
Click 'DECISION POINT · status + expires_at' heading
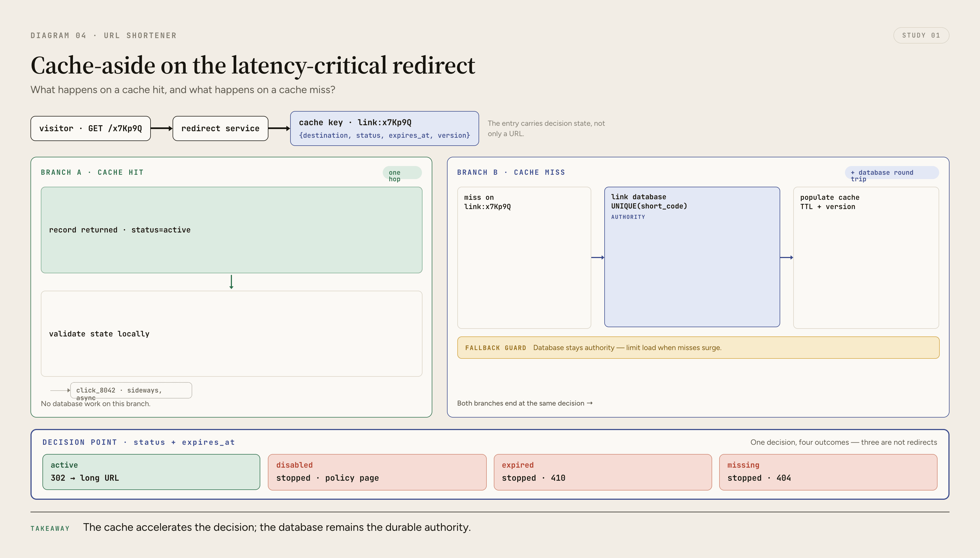pos(138,442)
